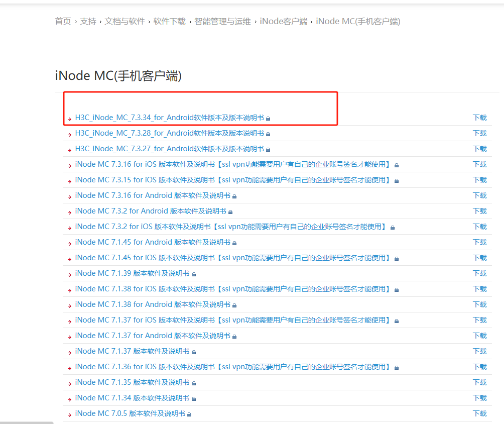Screen dimensions: 504x424
Task: Open iNode MC 7.3.16 for iOS link
Action: (x=233, y=164)
